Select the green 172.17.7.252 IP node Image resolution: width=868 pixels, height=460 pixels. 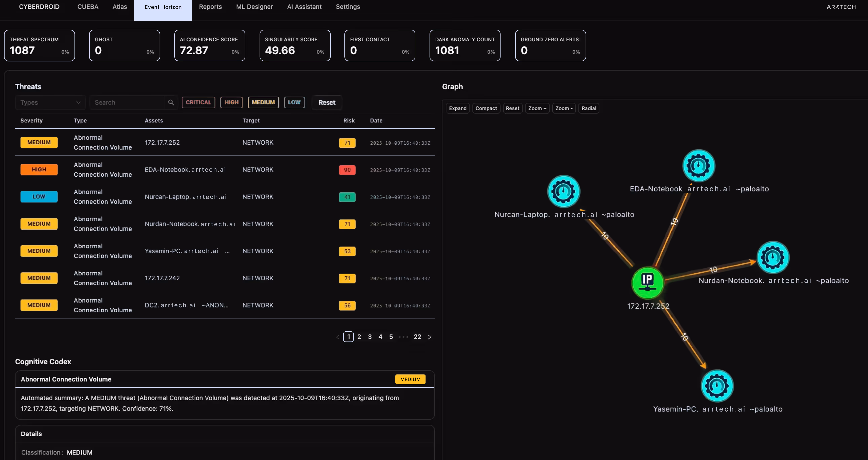point(647,283)
